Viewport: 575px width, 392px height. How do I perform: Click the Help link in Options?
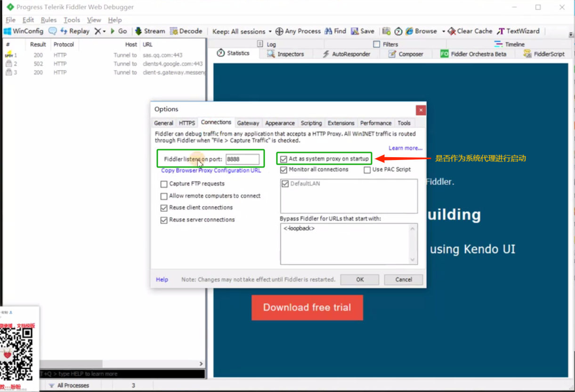coord(162,280)
